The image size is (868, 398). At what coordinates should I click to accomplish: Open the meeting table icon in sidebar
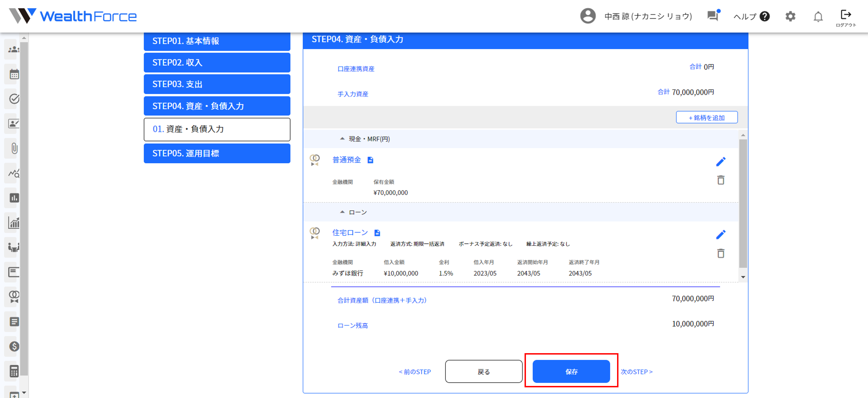13,247
